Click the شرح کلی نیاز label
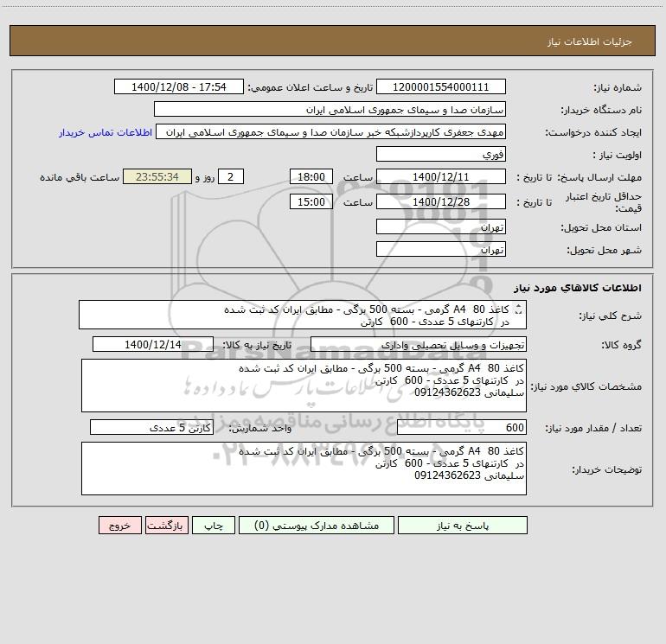The image size is (666, 644). [611, 316]
